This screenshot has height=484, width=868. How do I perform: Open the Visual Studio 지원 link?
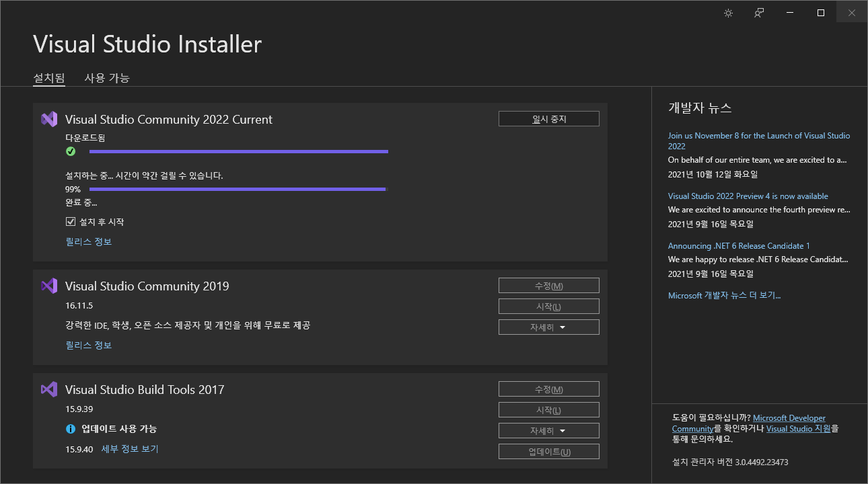(798, 428)
